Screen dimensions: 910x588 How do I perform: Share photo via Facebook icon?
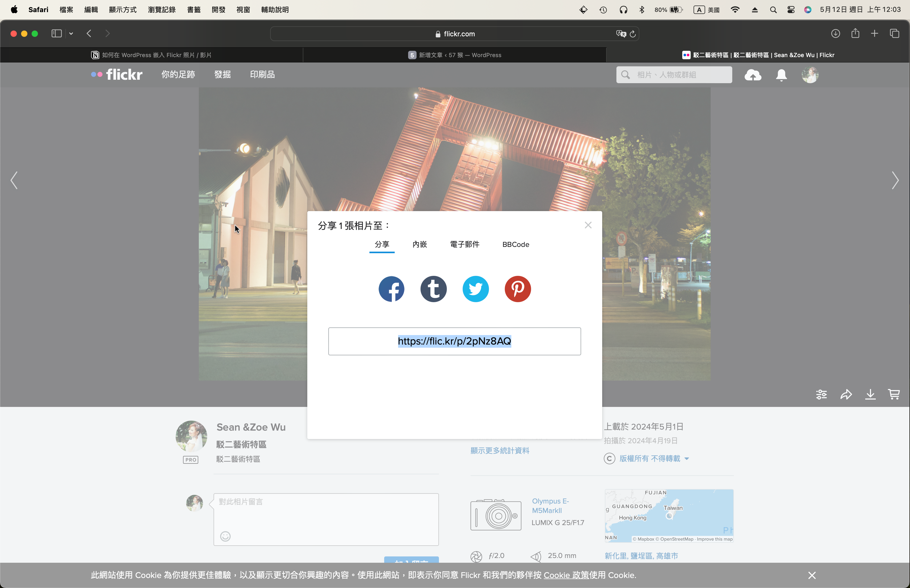click(x=391, y=289)
